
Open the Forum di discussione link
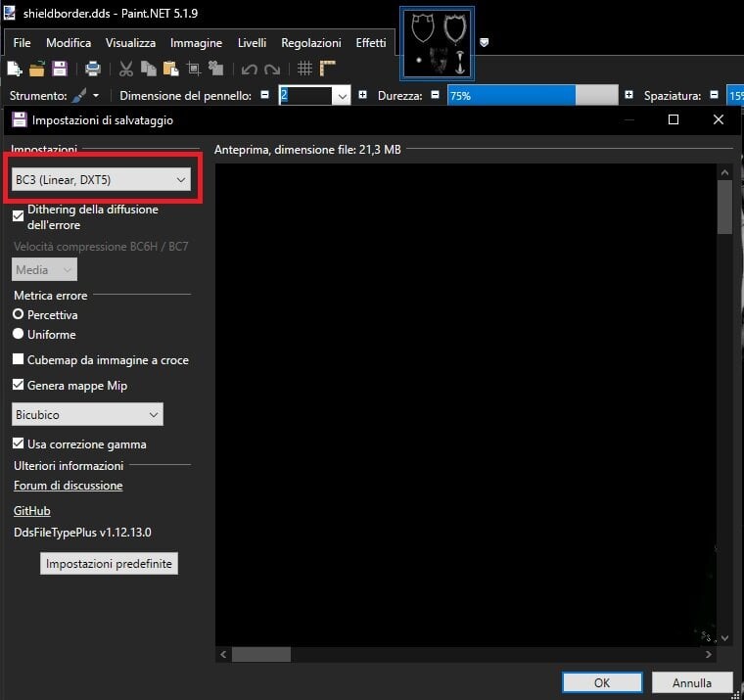click(68, 486)
